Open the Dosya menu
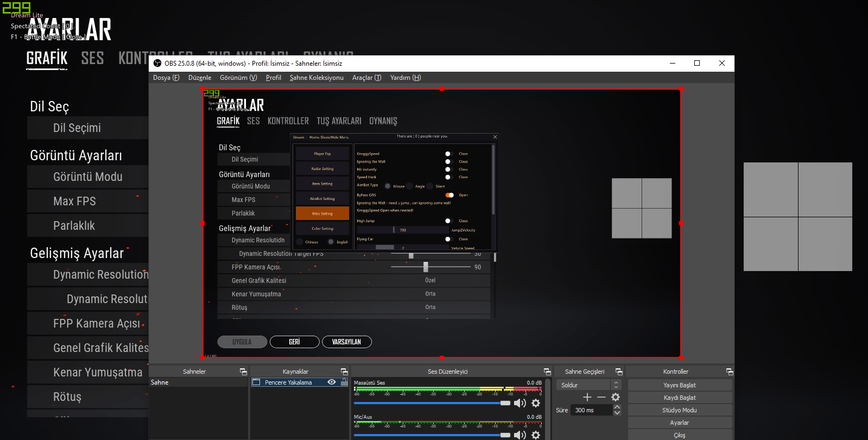Image resolution: width=868 pixels, height=440 pixels. [x=166, y=78]
